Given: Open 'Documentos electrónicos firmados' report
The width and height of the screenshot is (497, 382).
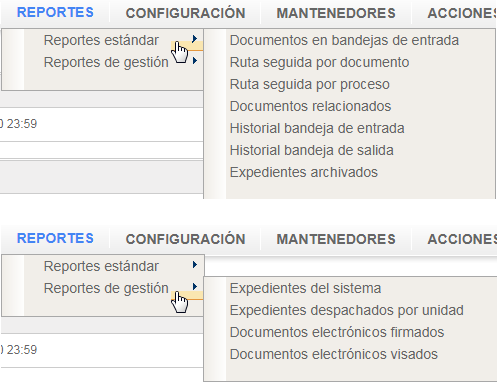Looking at the screenshot, I should click(x=337, y=332).
